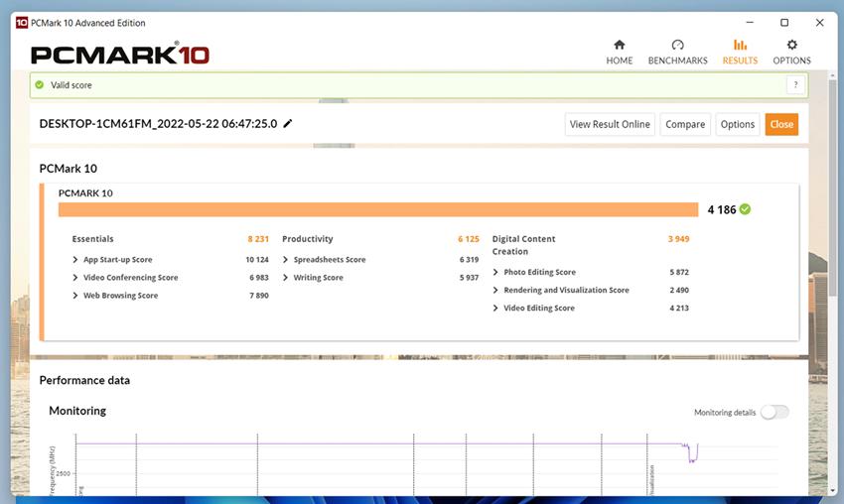Click Rendering value 2 490
The height and width of the screenshot is (504, 844).
679,290
